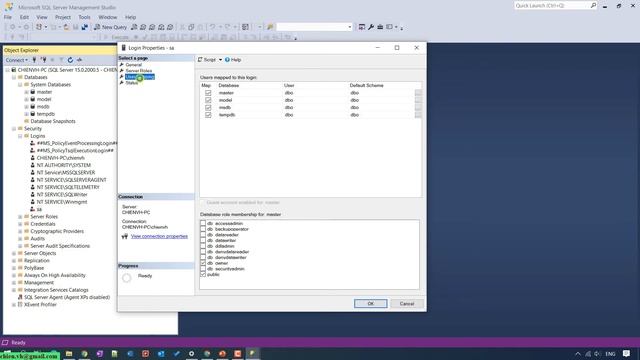The width and height of the screenshot is (640, 360).
Task: Select the NT AUTHORITY\SYSTEM login
Action: (x=64, y=165)
